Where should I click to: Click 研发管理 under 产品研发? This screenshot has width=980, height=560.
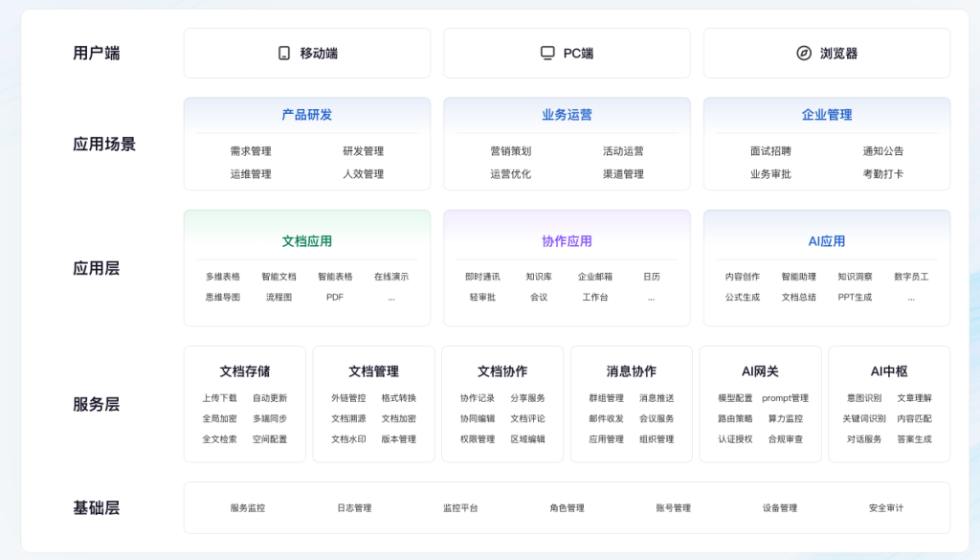[x=363, y=150]
